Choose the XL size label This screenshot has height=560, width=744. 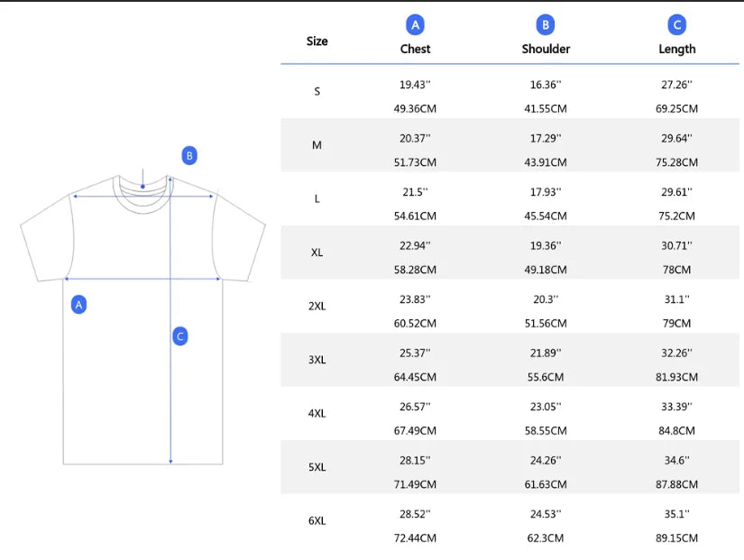click(317, 252)
